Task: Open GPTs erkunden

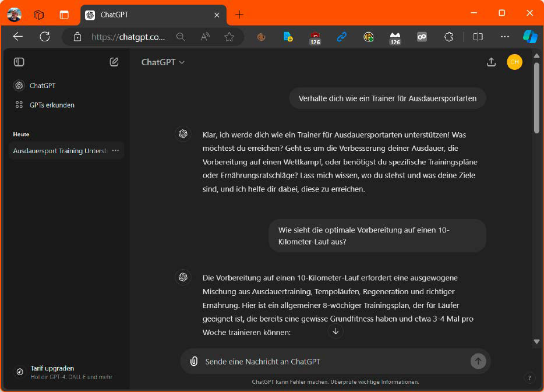Action: 66,105
